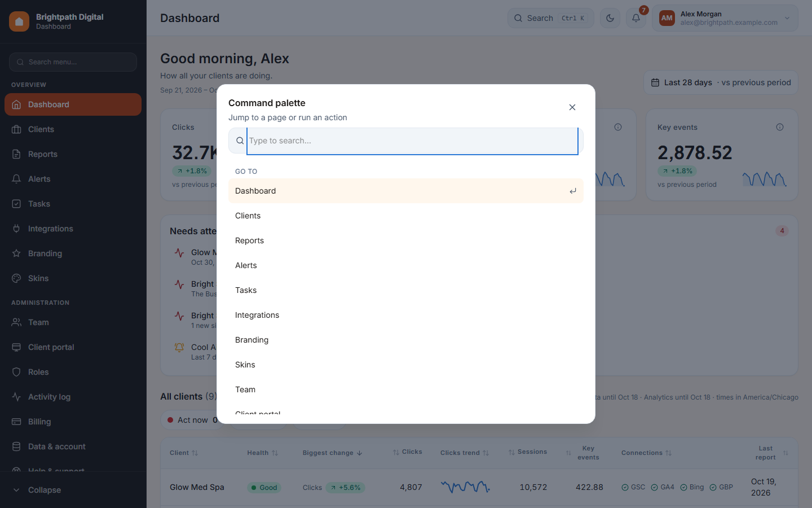Click Key events info icon
The height and width of the screenshot is (508, 812).
pyautogui.click(x=780, y=127)
